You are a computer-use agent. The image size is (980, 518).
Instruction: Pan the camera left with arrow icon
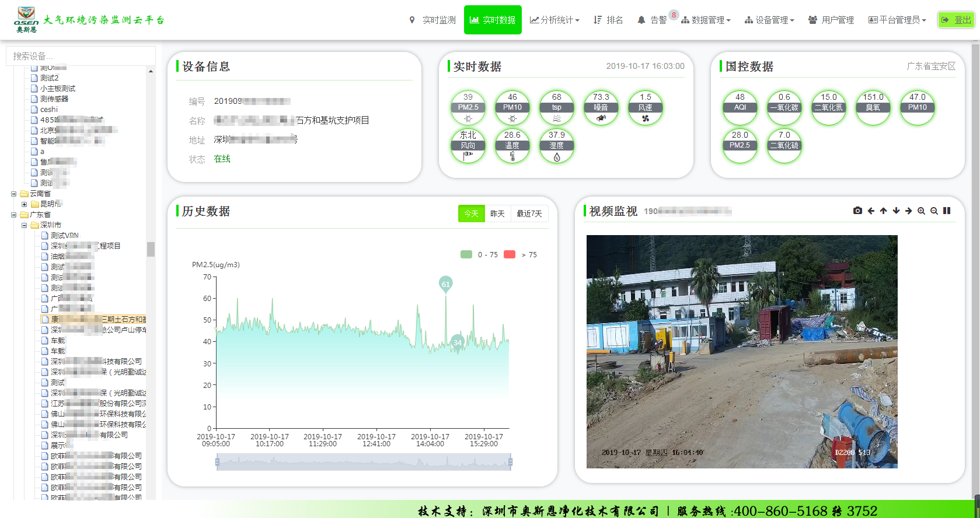[x=871, y=211]
